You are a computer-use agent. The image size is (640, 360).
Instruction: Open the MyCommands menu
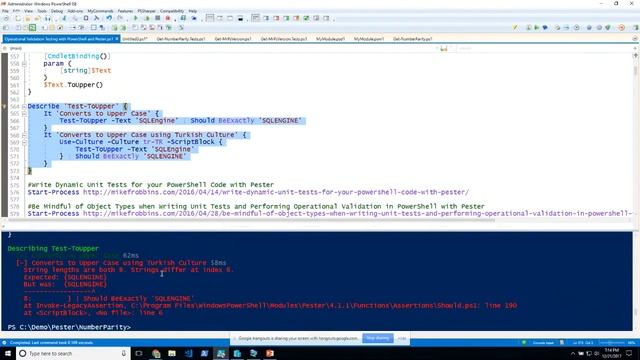click(100, 11)
